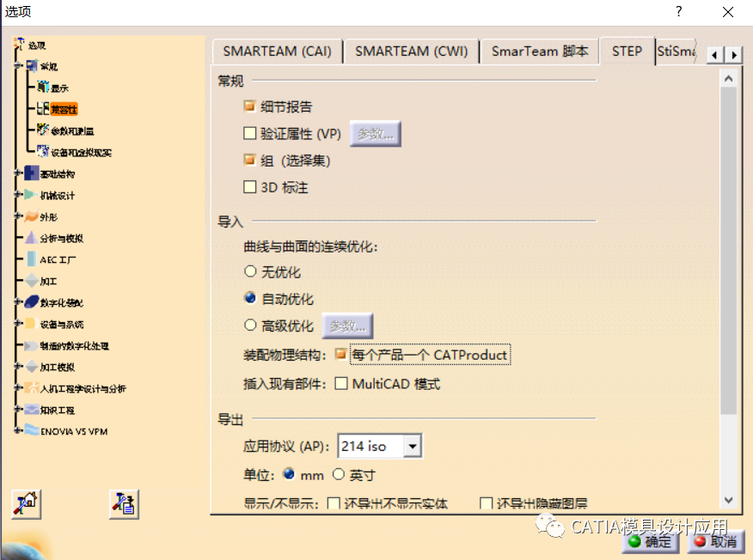This screenshot has height=560, width=753.
Task: Click the tab strip left scroll arrow
Action: (x=714, y=55)
